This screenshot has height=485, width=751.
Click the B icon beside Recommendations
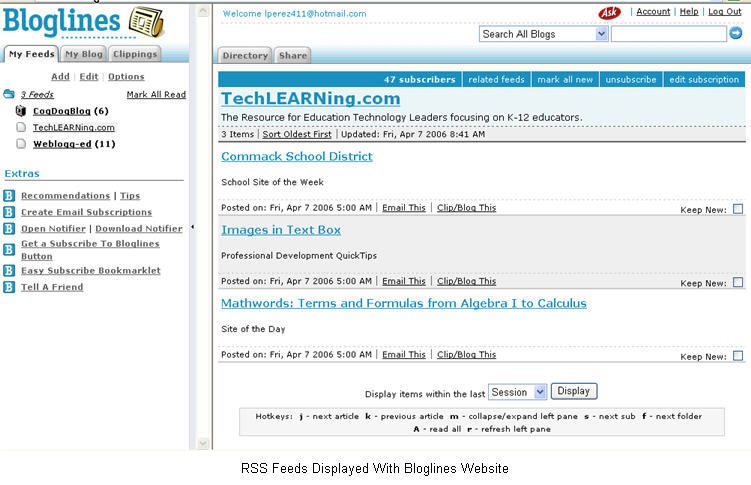[x=9, y=195]
